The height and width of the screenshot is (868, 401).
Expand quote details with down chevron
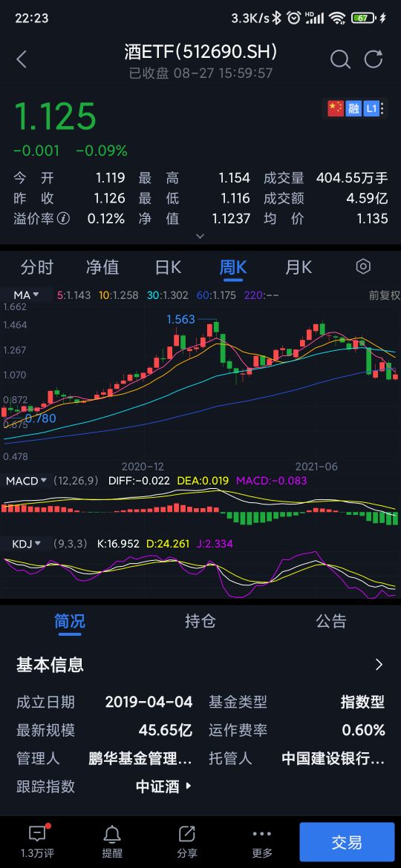(x=200, y=236)
